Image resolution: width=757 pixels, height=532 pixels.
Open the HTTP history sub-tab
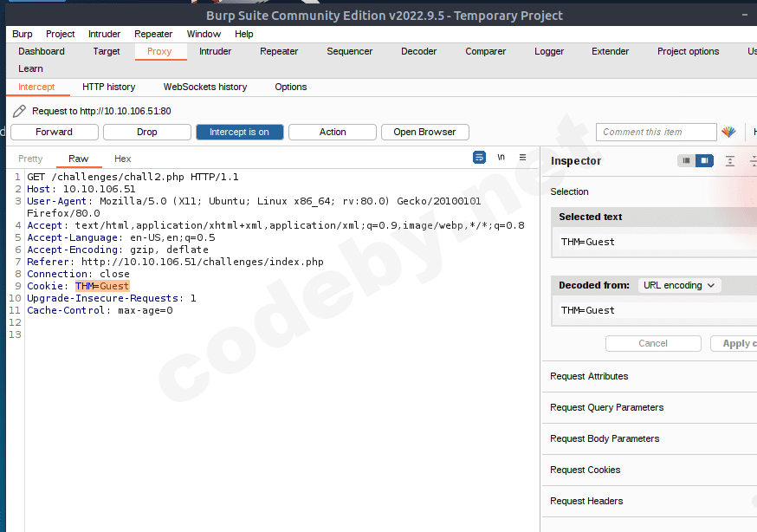pyautogui.click(x=108, y=87)
